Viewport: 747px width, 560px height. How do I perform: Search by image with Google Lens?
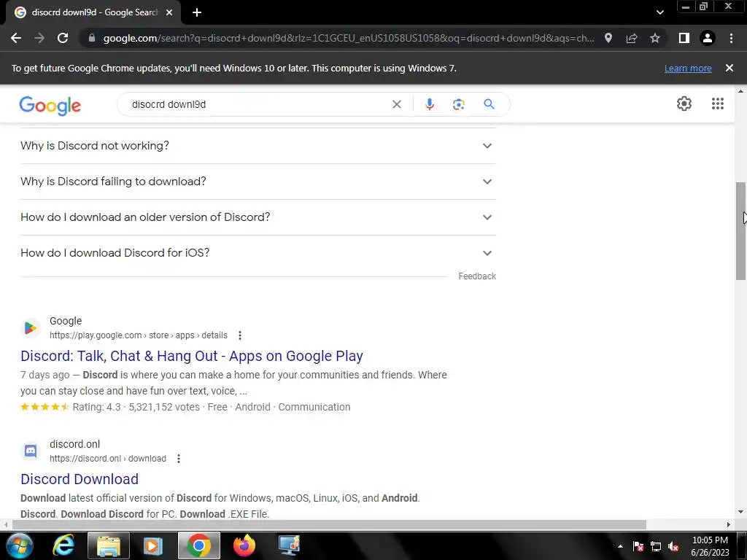(458, 104)
